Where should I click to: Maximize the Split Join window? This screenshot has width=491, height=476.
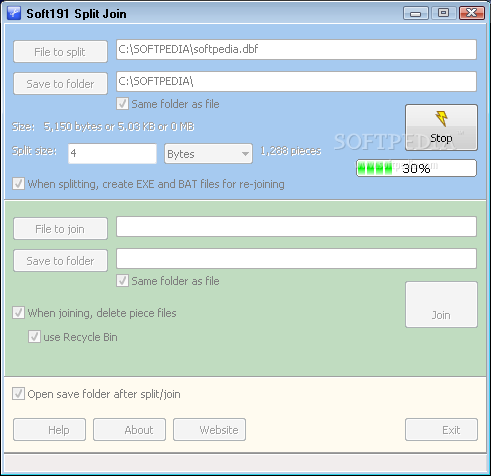(x=443, y=13)
